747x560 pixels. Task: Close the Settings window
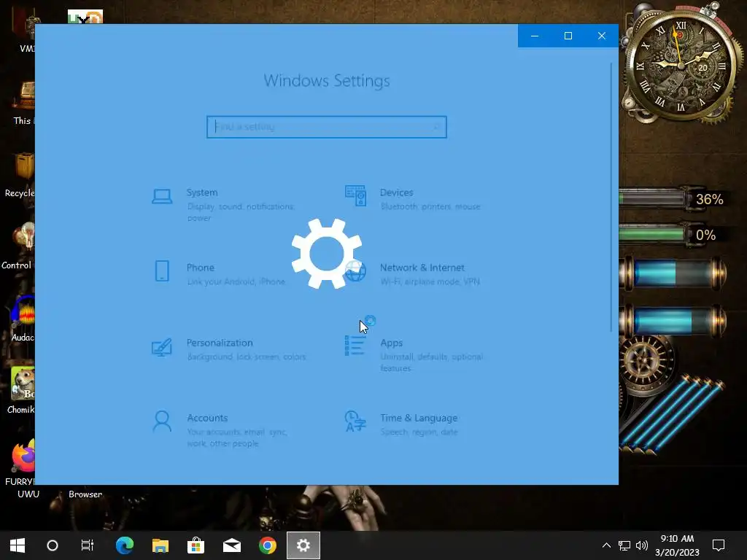coord(602,36)
